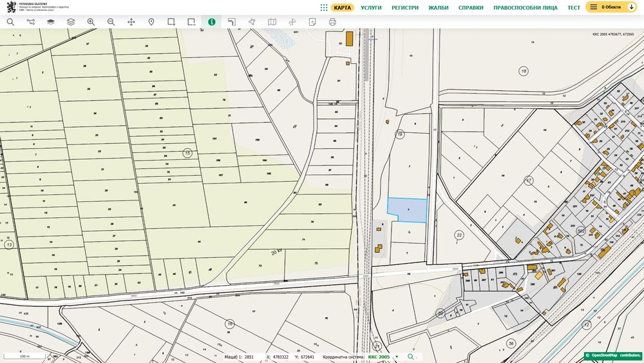Open the УСЛУГИ menu

click(371, 8)
